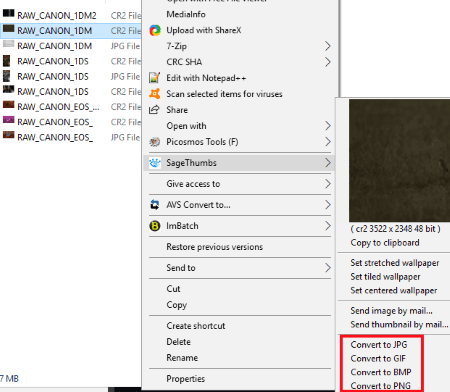Image resolution: width=450 pixels, height=392 pixels.
Task: Click the RAW_CANON_1DS JPG file name
Action: 53,77
